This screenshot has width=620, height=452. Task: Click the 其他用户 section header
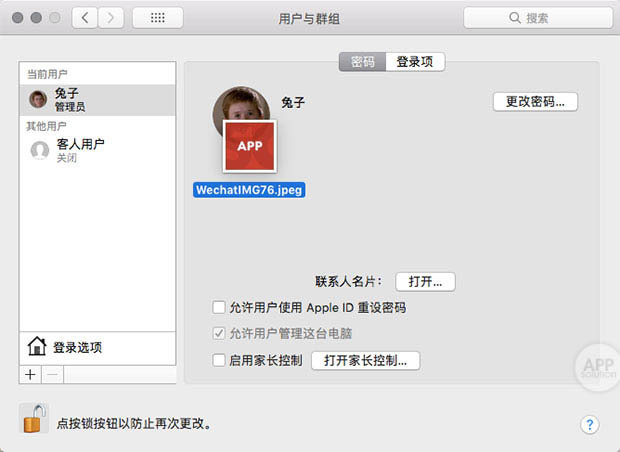[46, 126]
